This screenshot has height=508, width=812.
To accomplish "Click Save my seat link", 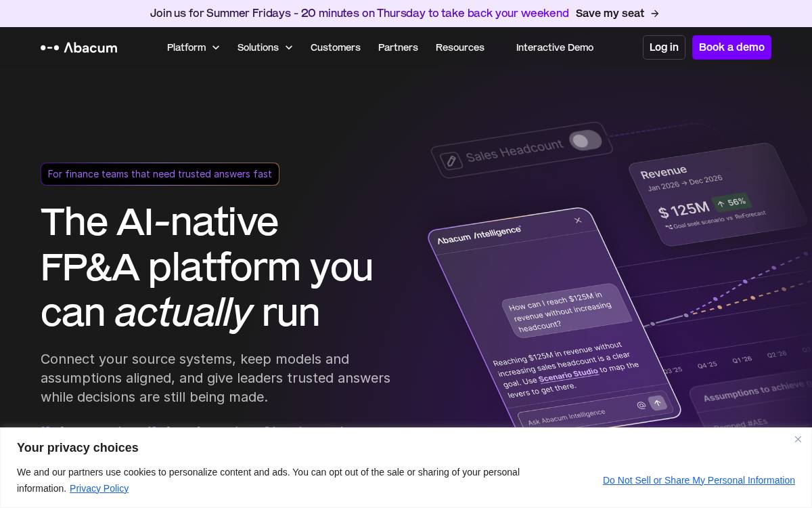I will [610, 14].
